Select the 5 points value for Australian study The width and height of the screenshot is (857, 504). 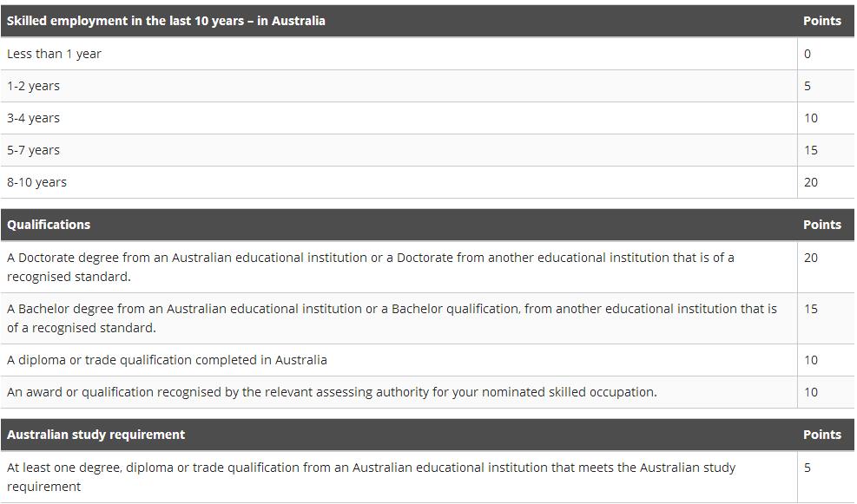808,468
